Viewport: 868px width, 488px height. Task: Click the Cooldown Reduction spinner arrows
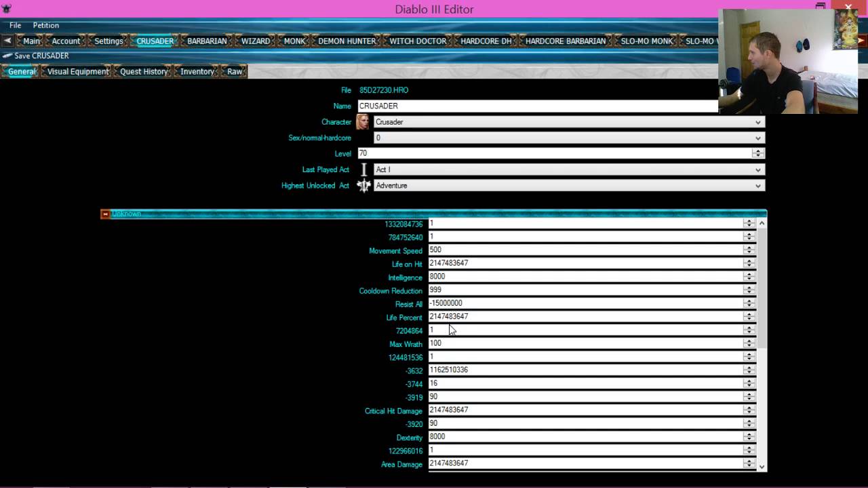pyautogui.click(x=749, y=290)
